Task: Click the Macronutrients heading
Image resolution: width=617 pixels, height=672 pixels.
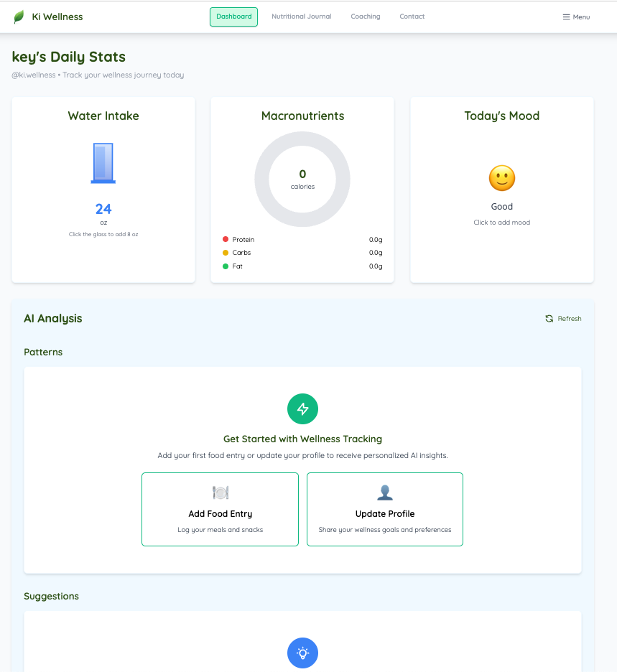Action: [302, 116]
